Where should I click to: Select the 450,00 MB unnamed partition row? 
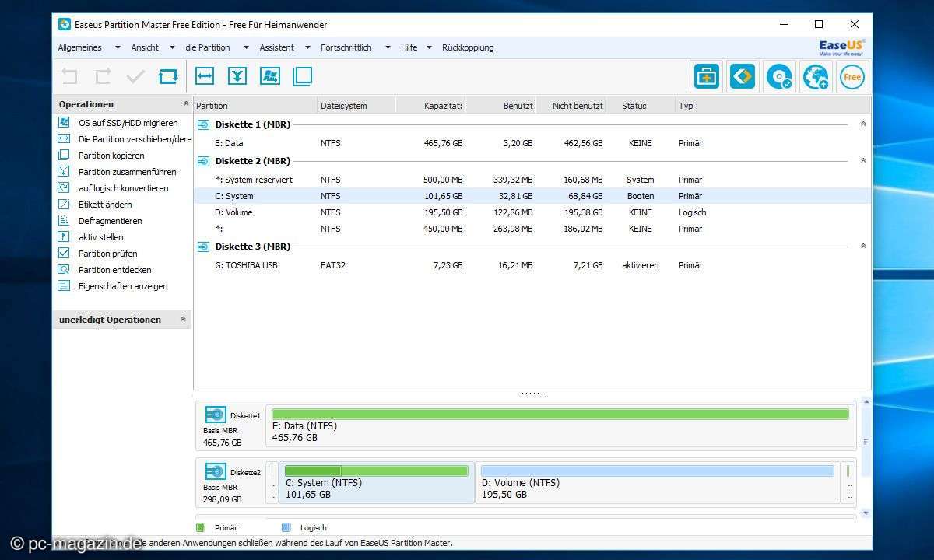click(x=532, y=229)
